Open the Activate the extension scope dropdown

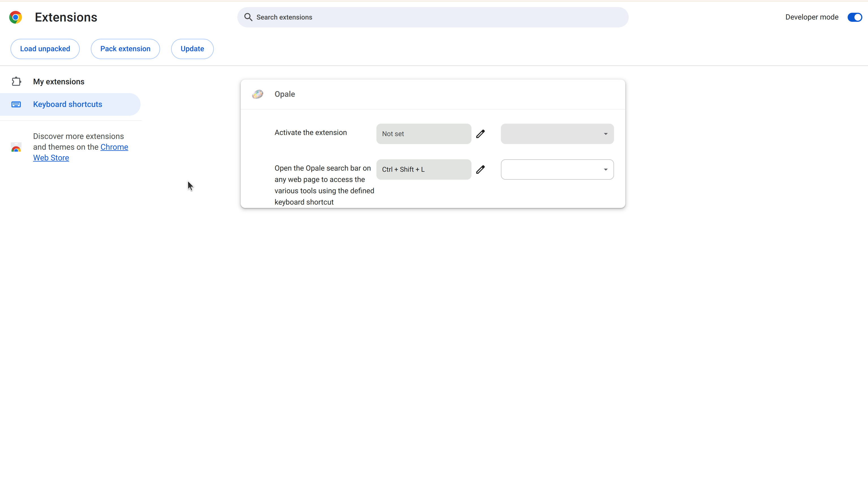(x=557, y=134)
